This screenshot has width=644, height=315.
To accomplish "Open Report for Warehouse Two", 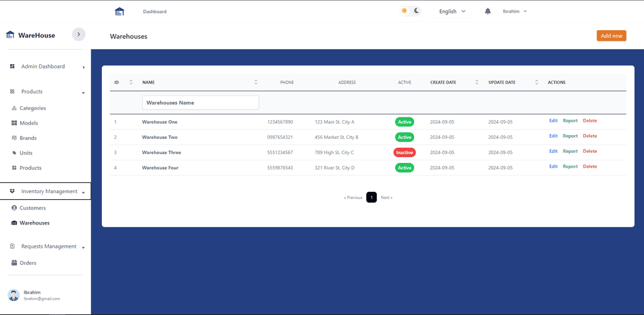I will coord(570,136).
